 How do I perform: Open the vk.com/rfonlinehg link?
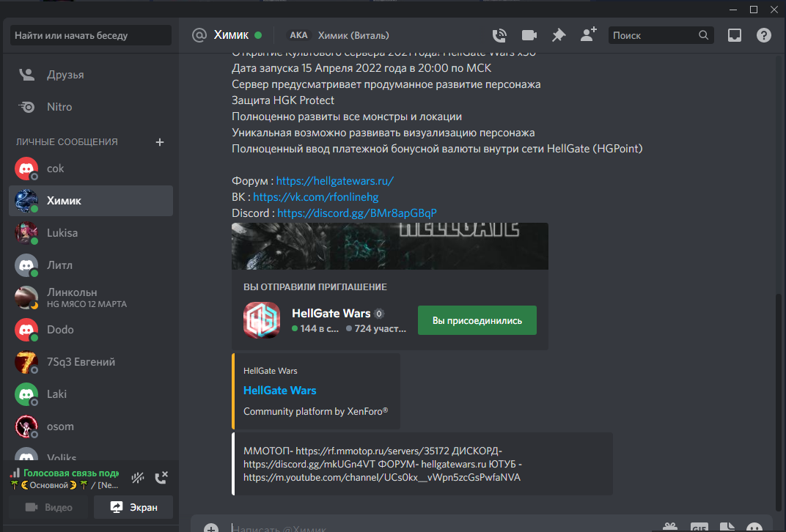pyautogui.click(x=316, y=197)
